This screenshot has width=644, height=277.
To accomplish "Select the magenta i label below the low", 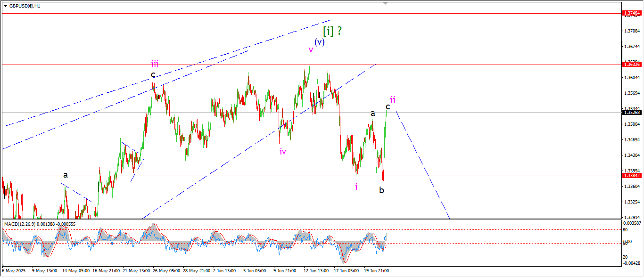I will [x=356, y=187].
